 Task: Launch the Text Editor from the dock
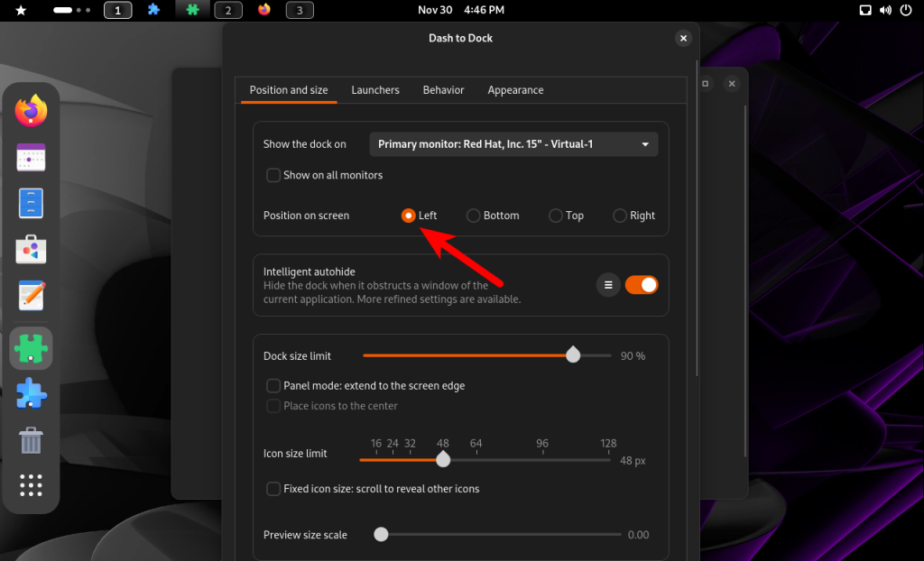[x=31, y=297]
